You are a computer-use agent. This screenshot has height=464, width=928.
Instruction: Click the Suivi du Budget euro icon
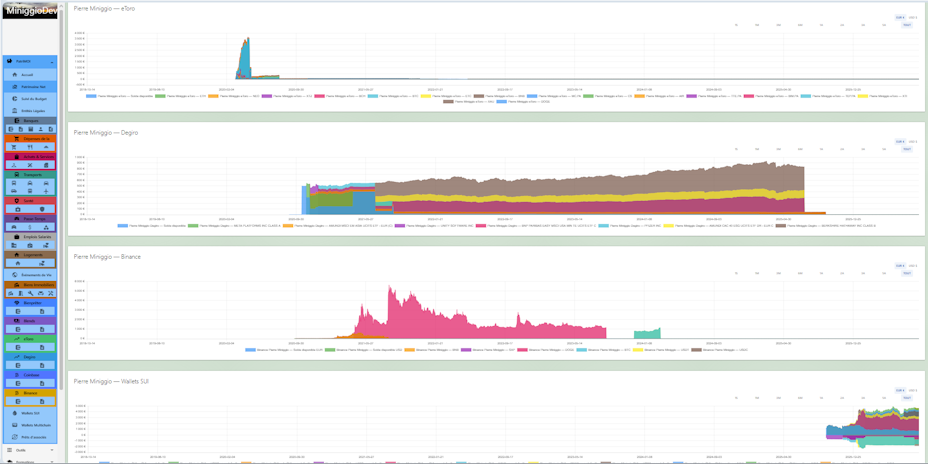(14, 99)
